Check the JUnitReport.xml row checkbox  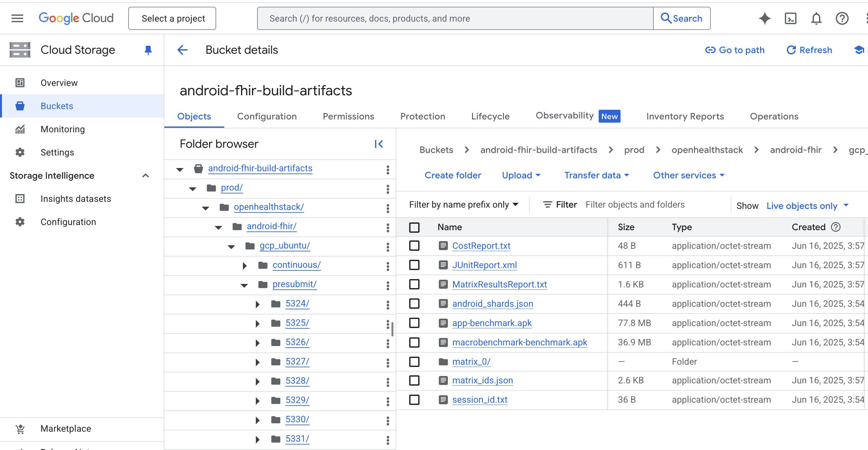tap(414, 265)
